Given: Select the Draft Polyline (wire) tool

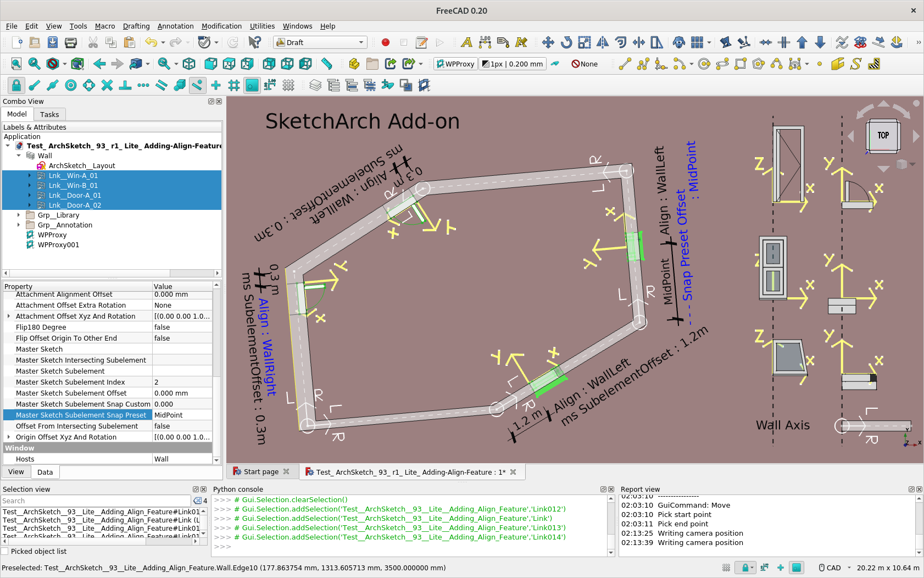Looking at the screenshot, I should pos(643,64).
